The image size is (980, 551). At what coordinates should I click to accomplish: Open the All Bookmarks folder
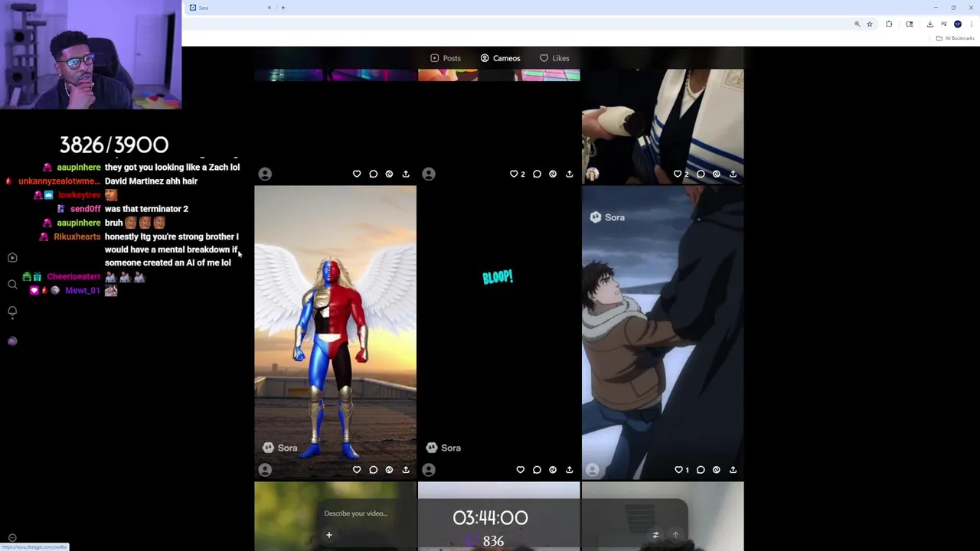pos(955,38)
